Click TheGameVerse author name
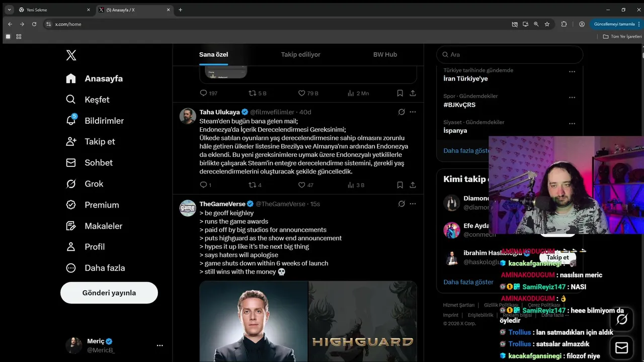The image size is (644, 362). pyautogui.click(x=222, y=204)
